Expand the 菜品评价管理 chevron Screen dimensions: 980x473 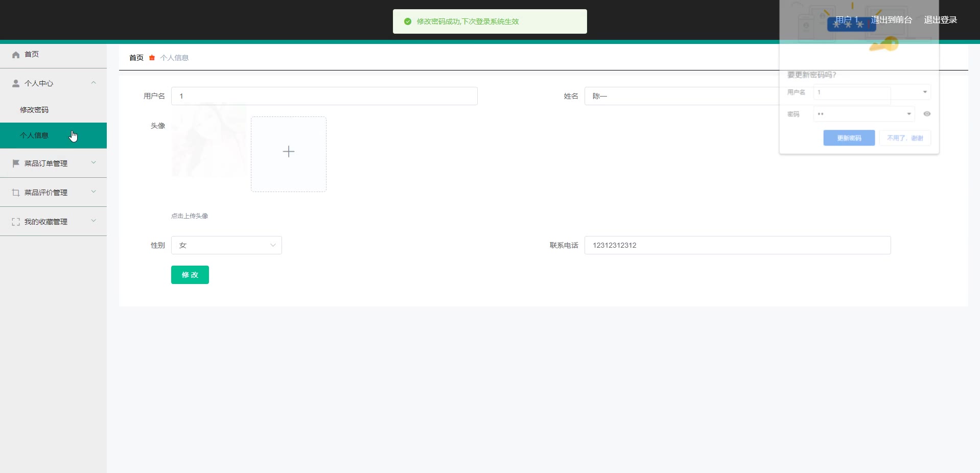click(x=94, y=192)
